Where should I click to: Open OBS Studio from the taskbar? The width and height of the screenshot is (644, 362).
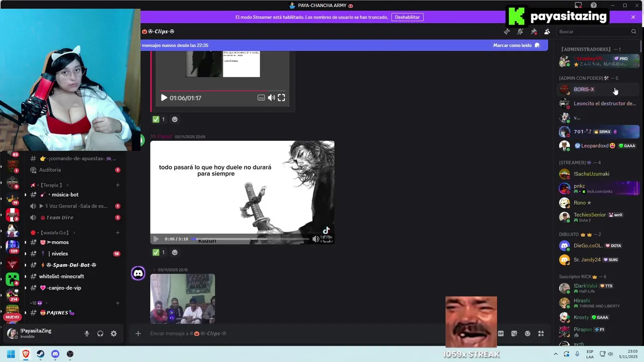70,354
